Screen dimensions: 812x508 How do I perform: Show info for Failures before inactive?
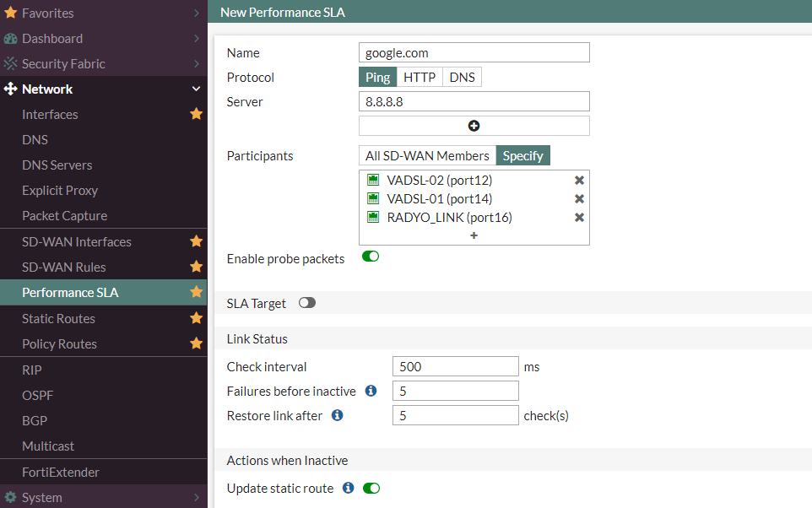371,391
